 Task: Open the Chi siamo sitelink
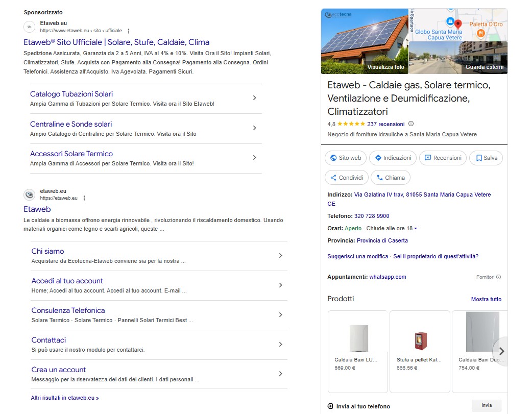tap(47, 252)
